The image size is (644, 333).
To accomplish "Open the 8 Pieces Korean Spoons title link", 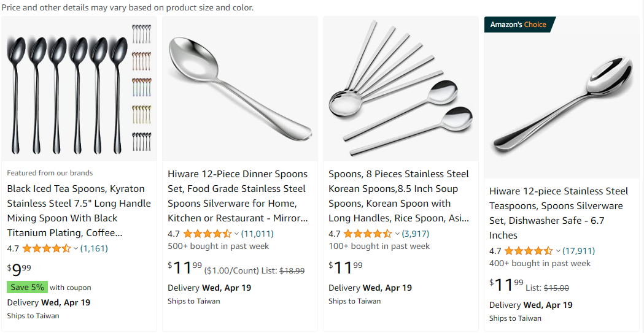I will [x=399, y=196].
